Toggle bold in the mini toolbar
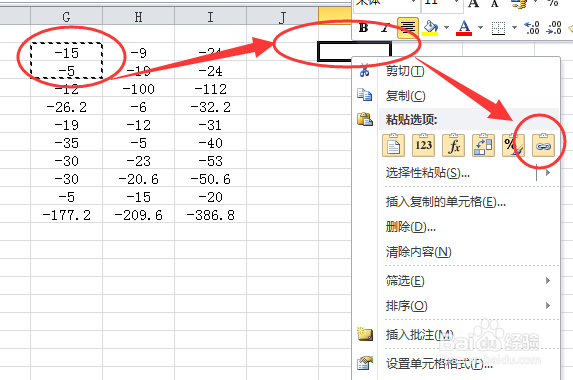Image resolution: width=573 pixels, height=380 pixels. coord(364,28)
